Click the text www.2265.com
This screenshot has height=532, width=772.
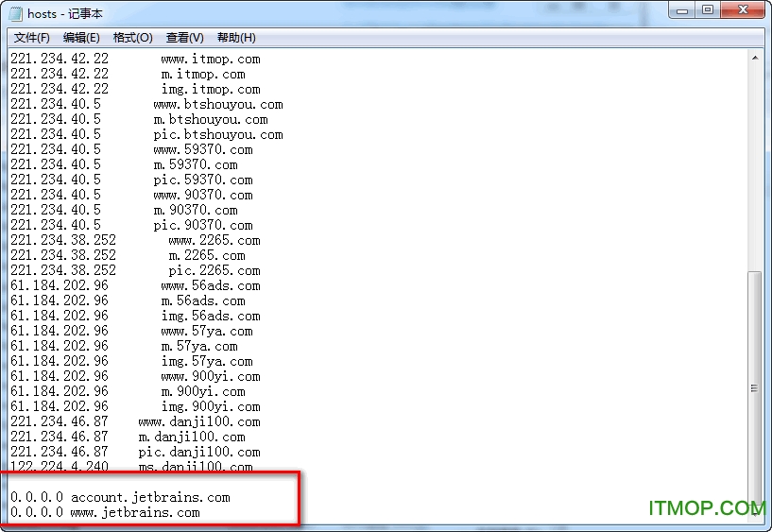[214, 241]
